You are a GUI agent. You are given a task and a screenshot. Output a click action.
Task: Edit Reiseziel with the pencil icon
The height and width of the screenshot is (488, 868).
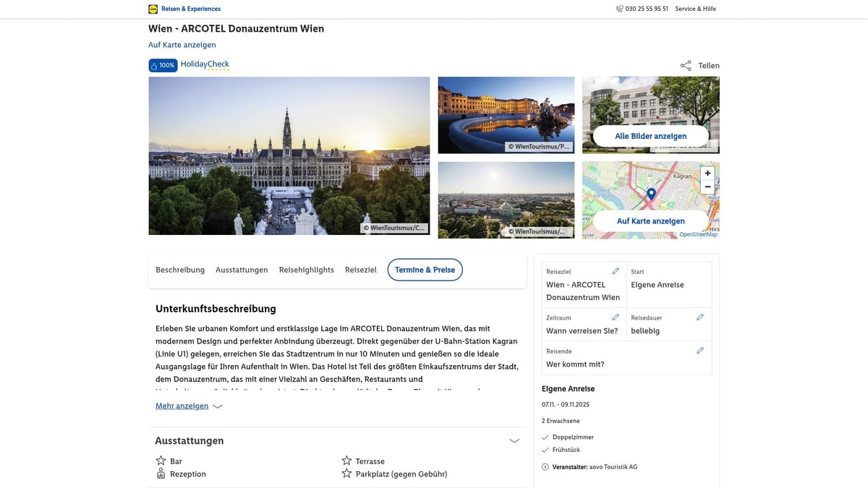tap(616, 271)
